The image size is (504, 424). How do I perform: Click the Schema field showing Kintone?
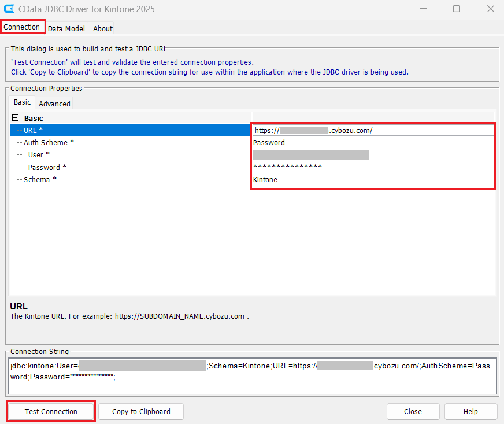pyautogui.click(x=373, y=179)
